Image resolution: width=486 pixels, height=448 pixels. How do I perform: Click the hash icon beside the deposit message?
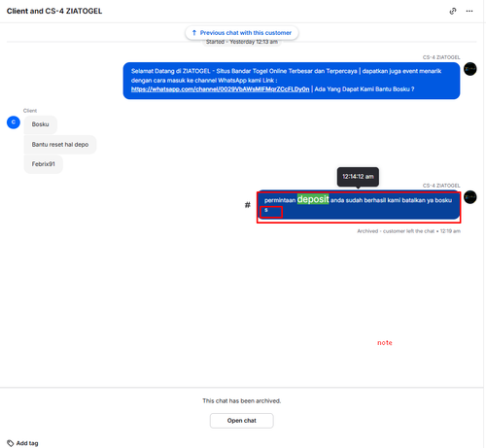[248, 205]
